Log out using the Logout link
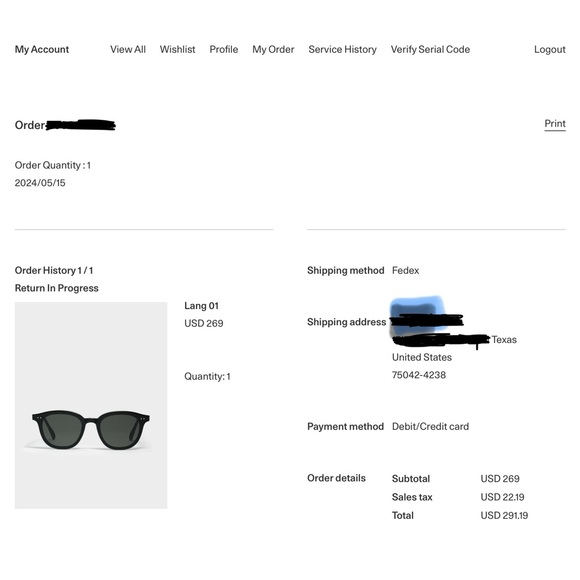Screen dimensions: 580x580 (x=550, y=50)
